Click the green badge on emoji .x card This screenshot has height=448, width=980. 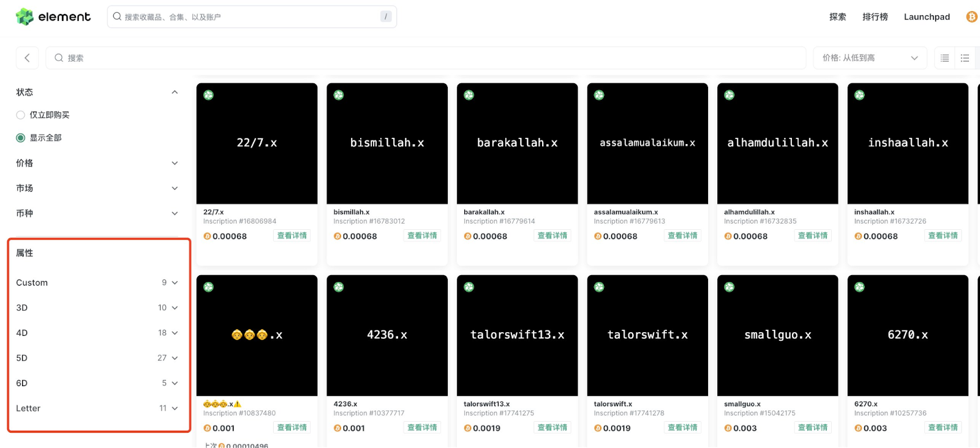pyautogui.click(x=208, y=287)
